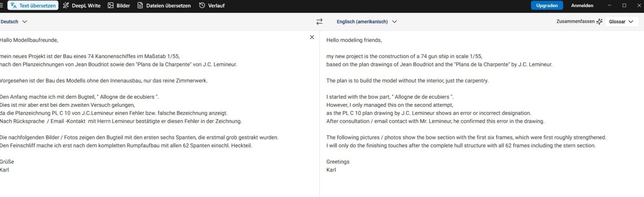
Task: Open Dateien übersetzen
Action: pyautogui.click(x=164, y=5)
